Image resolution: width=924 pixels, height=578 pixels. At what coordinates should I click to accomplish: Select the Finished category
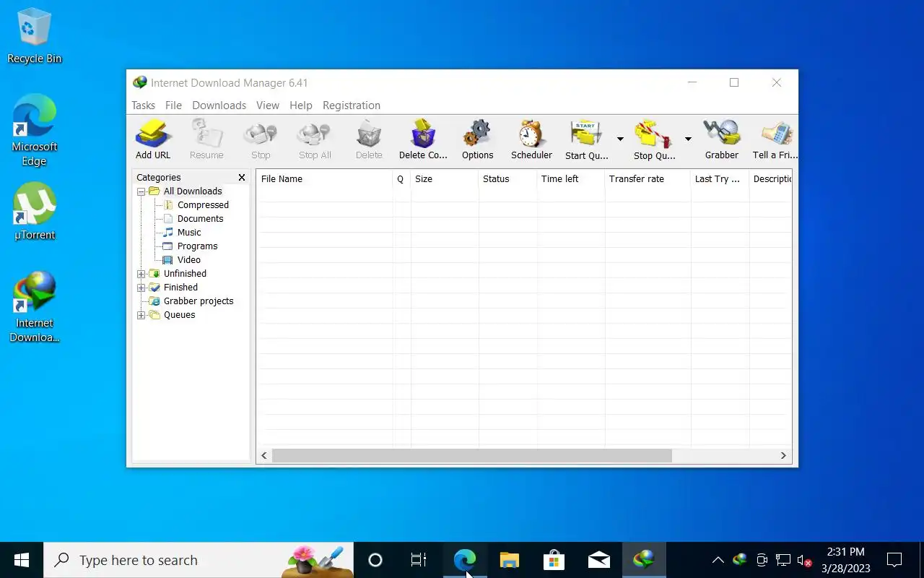(180, 288)
